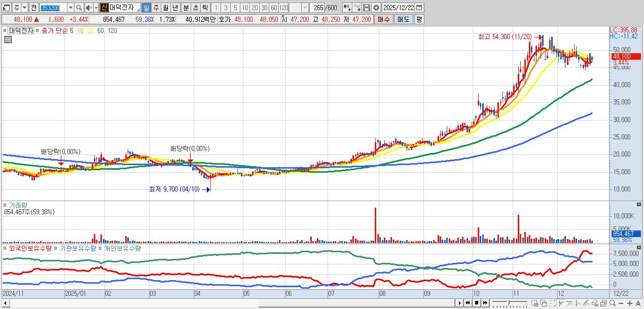
Task: Select the 30 interval button
Action: 264,8
